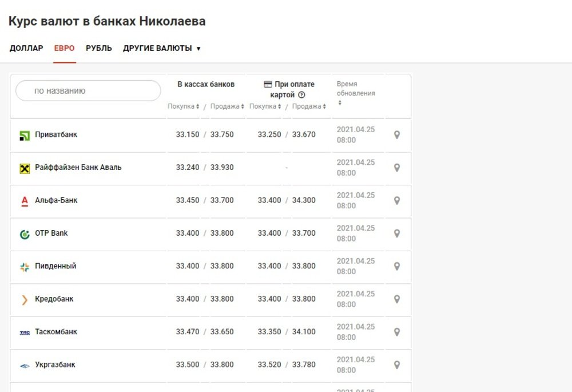Click Кредобанк location pin
This screenshot has width=572, height=392.
click(x=397, y=299)
